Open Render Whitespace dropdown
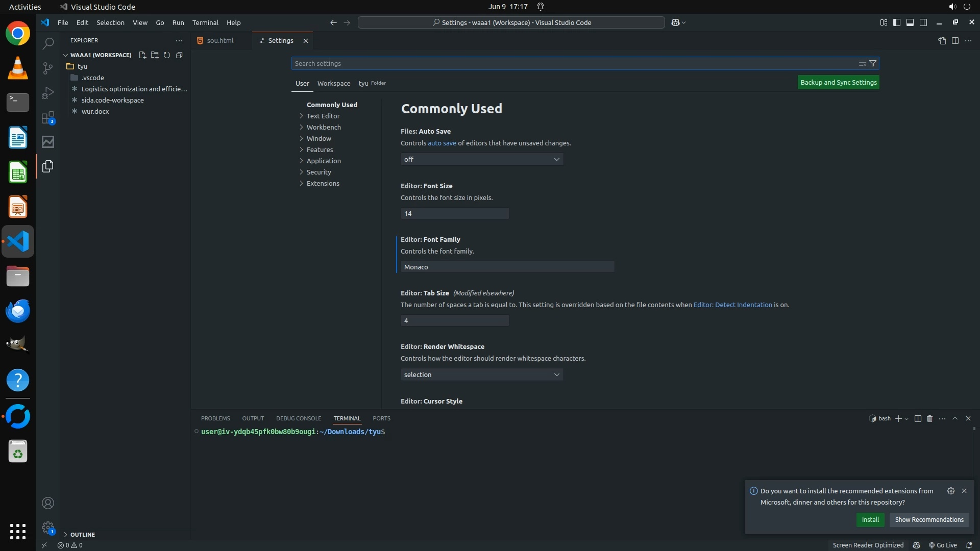The width and height of the screenshot is (980, 551). point(482,375)
